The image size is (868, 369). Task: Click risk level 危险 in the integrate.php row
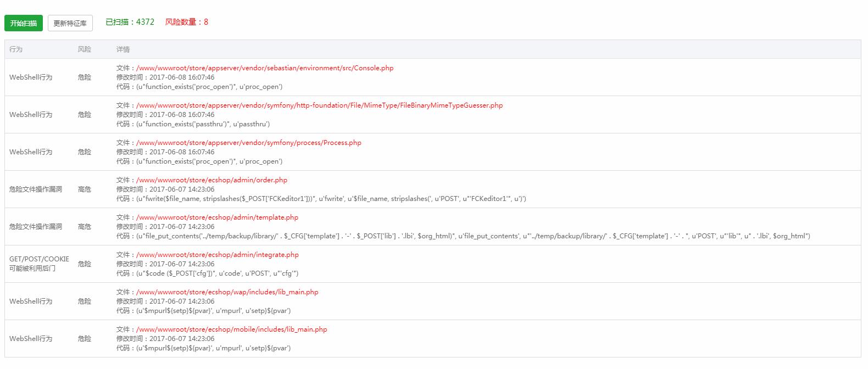[x=85, y=264]
